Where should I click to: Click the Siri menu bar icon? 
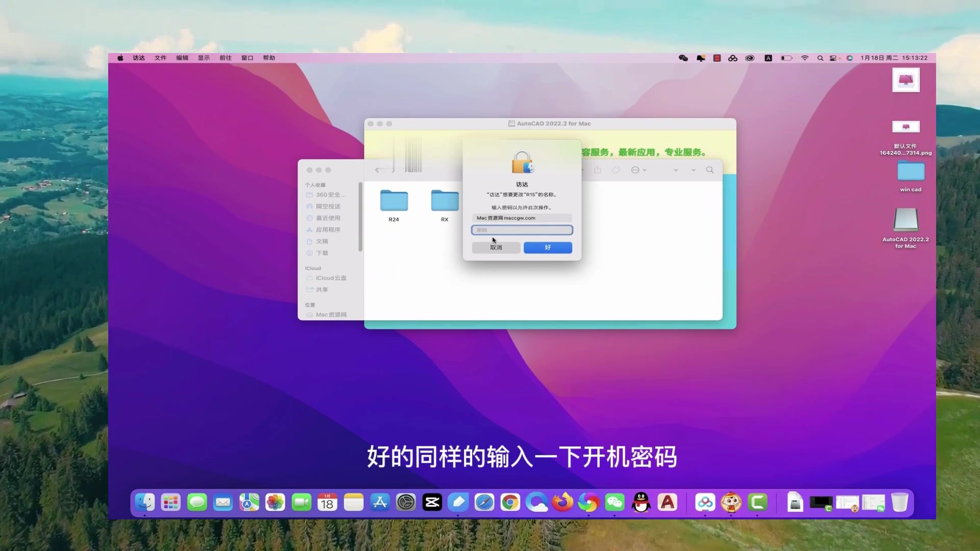(850, 58)
